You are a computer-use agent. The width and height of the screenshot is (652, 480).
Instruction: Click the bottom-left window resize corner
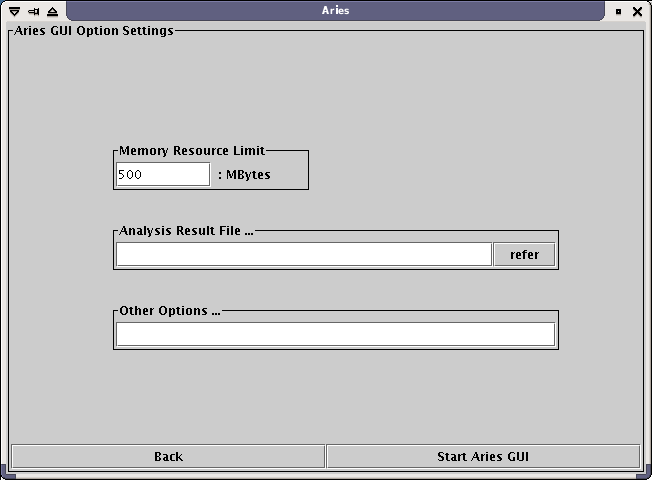5,475
